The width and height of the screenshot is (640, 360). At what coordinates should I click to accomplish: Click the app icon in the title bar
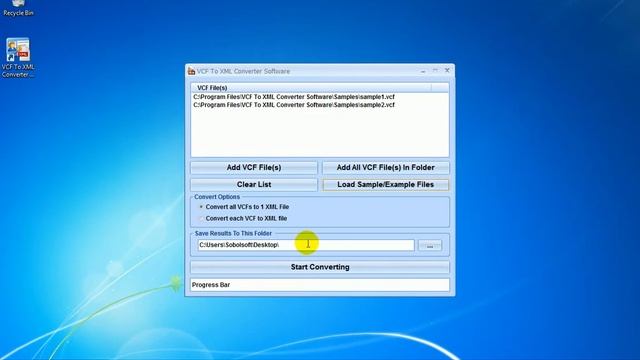point(191,71)
